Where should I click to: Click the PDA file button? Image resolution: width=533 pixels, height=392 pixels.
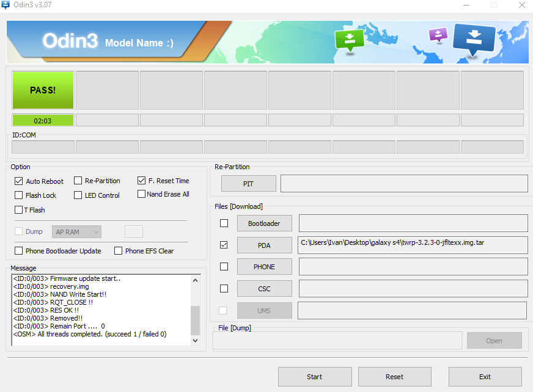pos(265,245)
